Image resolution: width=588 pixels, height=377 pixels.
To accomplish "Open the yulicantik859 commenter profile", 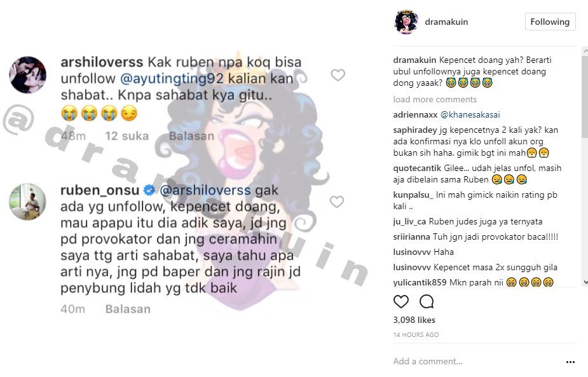I will (x=420, y=282).
